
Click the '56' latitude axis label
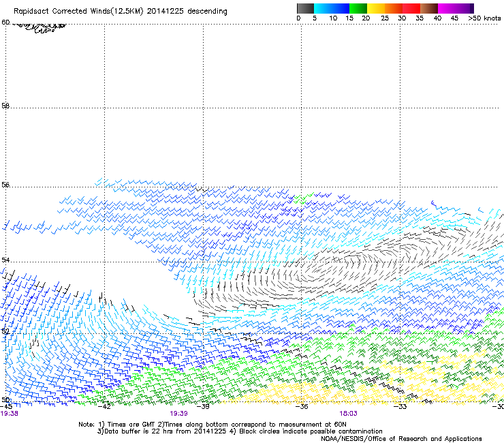[x=5, y=185]
